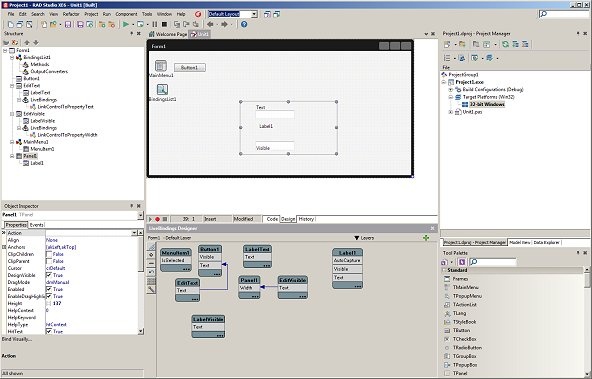Toggle the EnableDragHighlight checkbox
Viewport: 592px width, 379px height.
pyautogui.click(x=49, y=296)
